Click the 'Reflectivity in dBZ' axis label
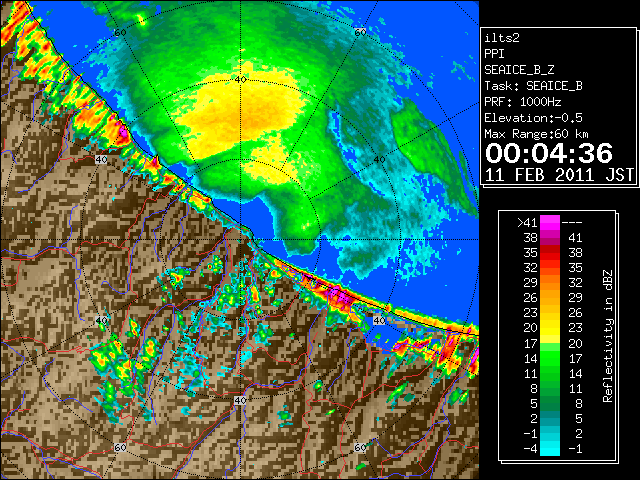 tap(608, 336)
